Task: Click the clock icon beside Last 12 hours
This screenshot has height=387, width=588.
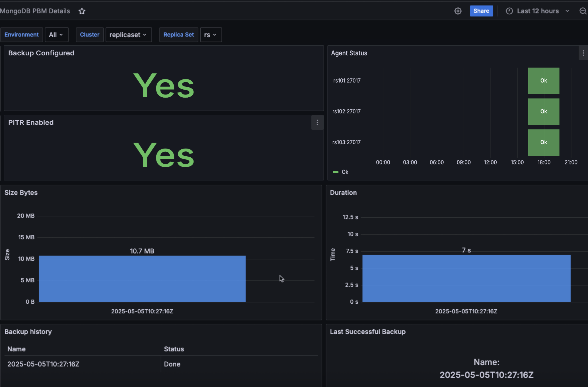Action: click(510, 11)
